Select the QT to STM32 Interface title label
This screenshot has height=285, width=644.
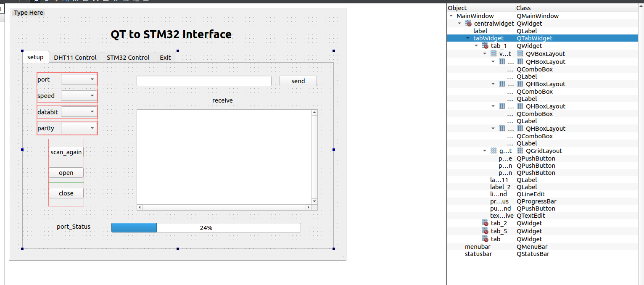click(x=171, y=34)
